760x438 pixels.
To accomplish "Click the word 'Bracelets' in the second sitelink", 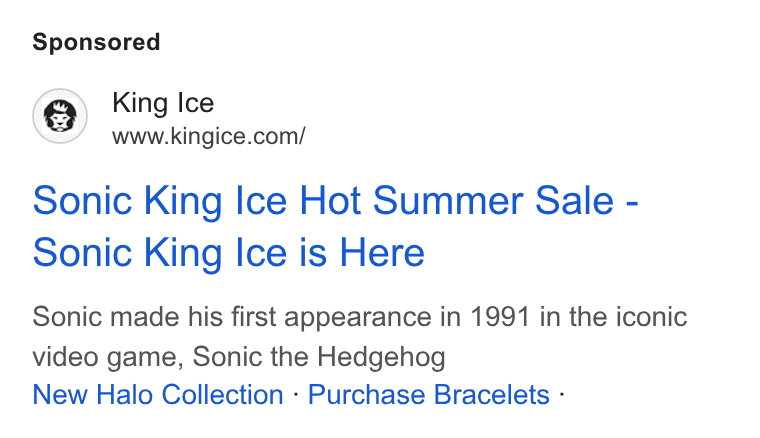I will (x=491, y=394).
